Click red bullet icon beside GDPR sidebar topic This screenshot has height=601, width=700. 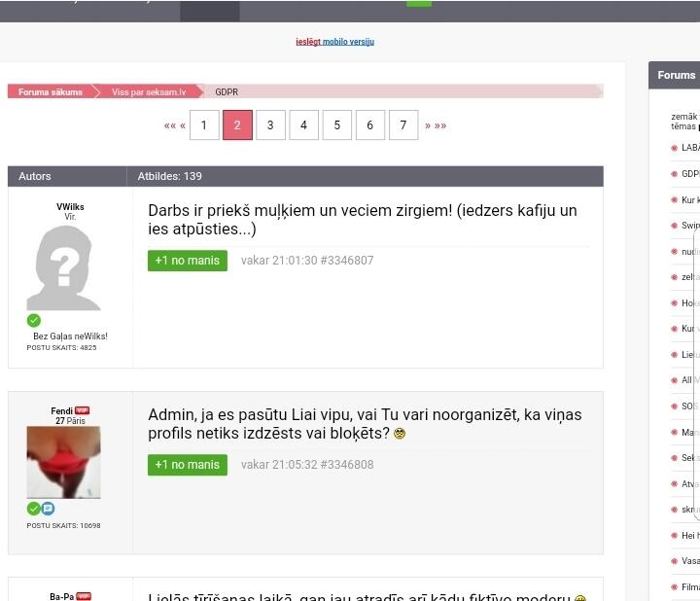click(x=674, y=174)
